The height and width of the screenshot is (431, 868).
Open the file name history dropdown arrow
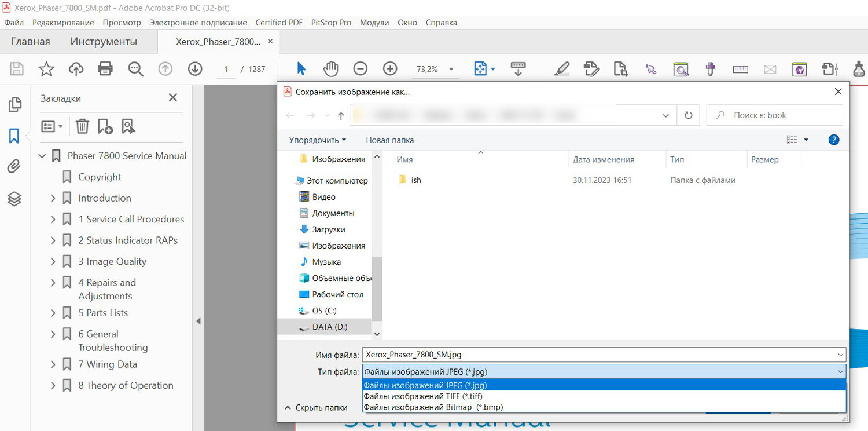840,355
